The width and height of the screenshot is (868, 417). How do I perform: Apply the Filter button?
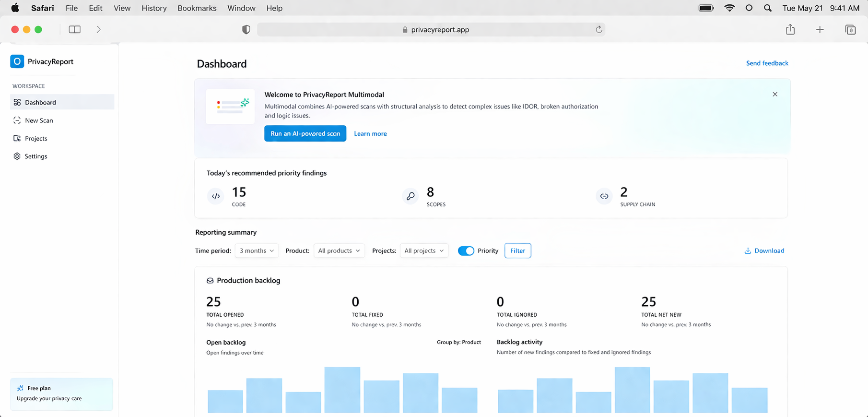click(517, 250)
